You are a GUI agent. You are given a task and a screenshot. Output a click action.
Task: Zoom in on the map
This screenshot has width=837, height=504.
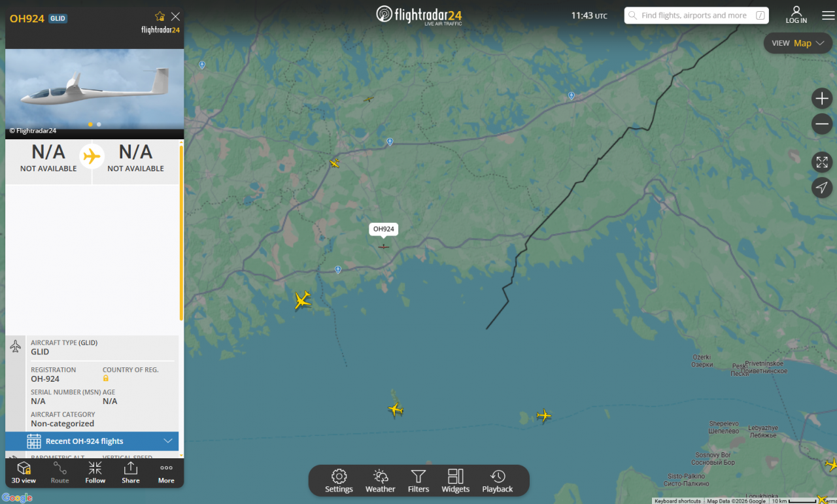pos(822,99)
